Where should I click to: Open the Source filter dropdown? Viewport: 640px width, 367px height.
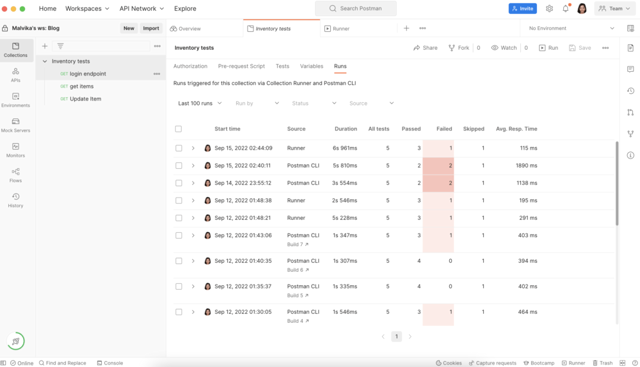coord(371,103)
